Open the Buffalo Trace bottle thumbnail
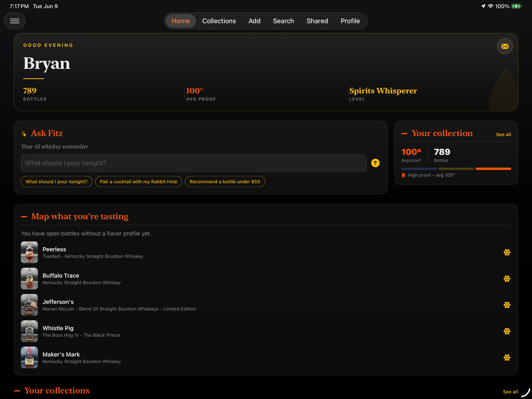This screenshot has width=532, height=399. point(29,279)
